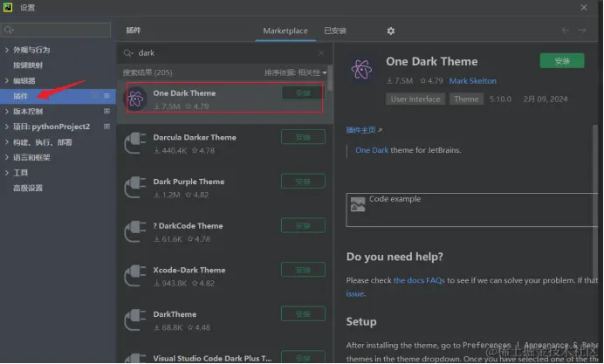Open the 'issue' link
Image resolution: width=604 pixels, height=364 pixels.
(354, 293)
